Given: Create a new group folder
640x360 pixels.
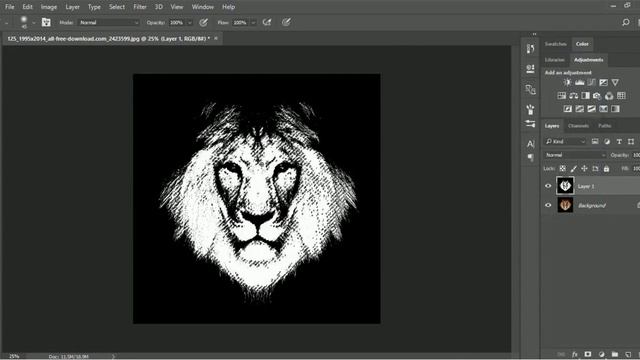Looking at the screenshot, I should click(615, 354).
